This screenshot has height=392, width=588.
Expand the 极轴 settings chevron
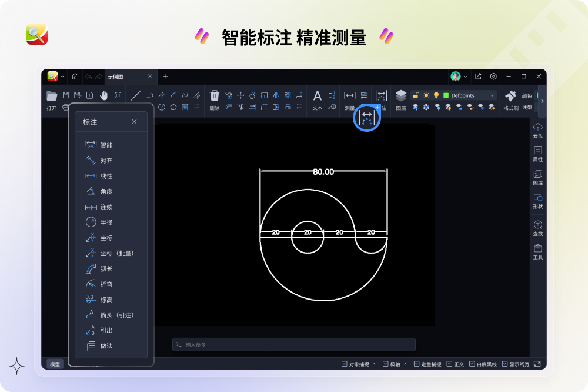tap(405, 364)
